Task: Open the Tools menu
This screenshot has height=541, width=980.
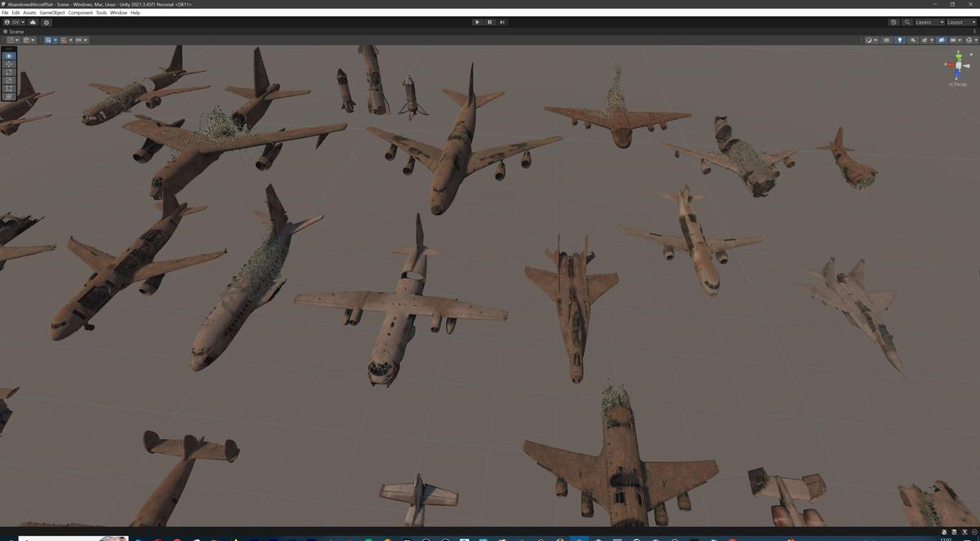Action: [x=101, y=12]
